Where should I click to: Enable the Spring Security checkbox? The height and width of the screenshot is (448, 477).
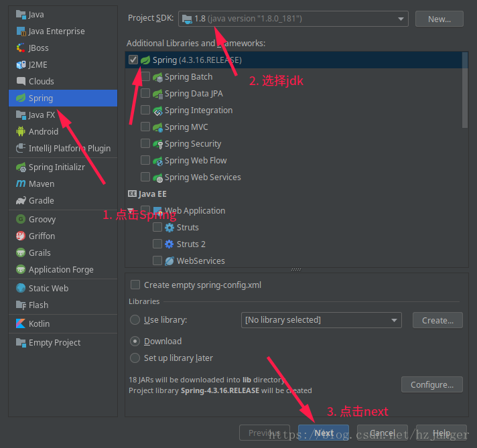(145, 143)
